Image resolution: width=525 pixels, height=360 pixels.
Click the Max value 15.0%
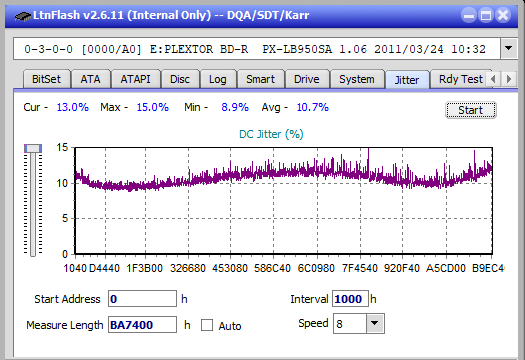[152, 107]
